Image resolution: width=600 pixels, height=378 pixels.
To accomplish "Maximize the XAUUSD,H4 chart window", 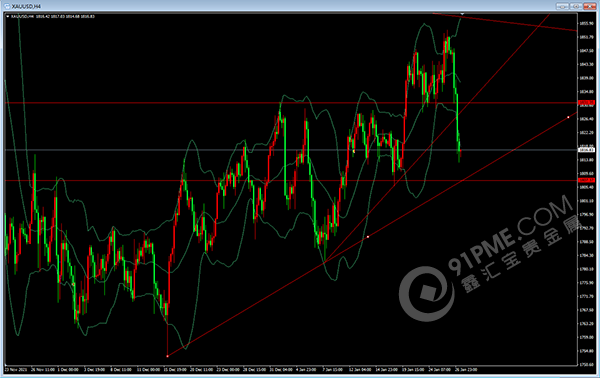I will (x=576, y=6).
